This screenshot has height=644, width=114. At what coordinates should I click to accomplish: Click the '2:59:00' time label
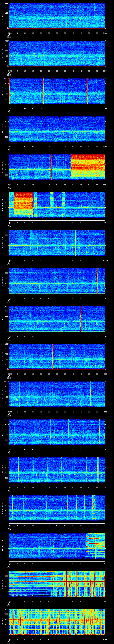pos(9,260)
